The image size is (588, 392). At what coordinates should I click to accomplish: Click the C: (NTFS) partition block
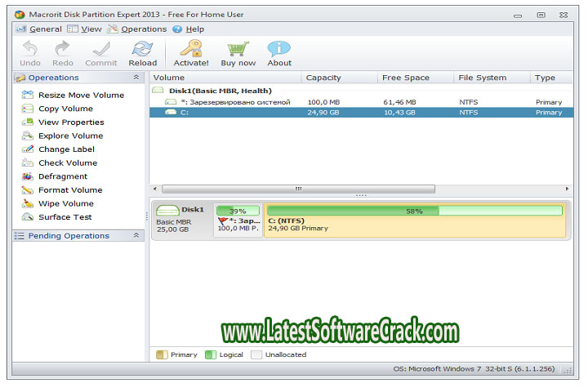point(415,220)
